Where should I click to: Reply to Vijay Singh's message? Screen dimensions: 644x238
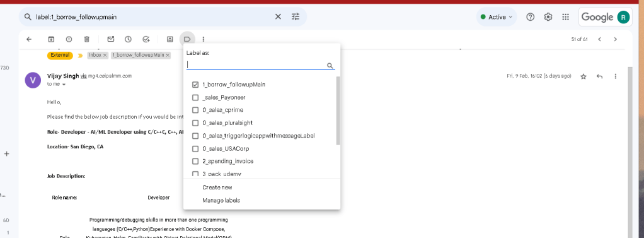point(600,76)
